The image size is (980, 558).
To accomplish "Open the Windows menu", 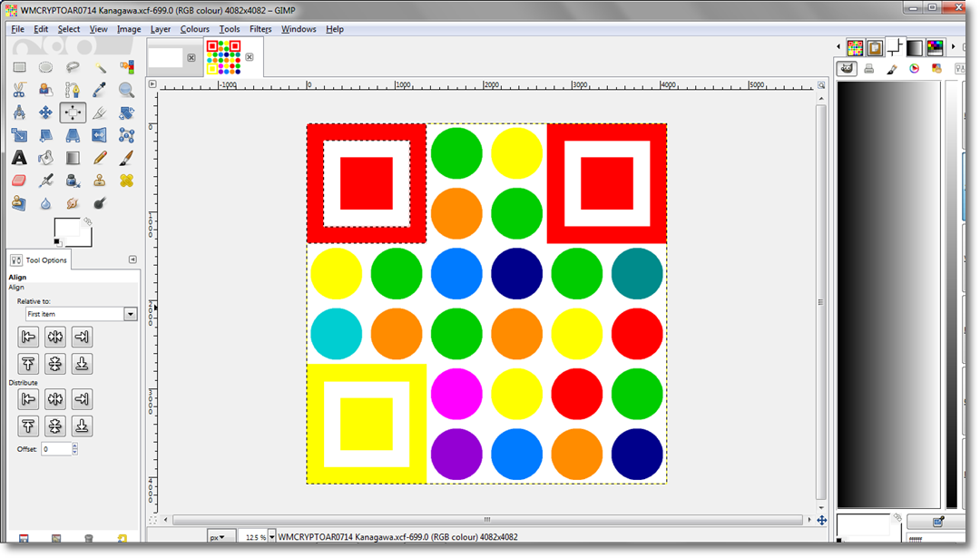I will click(x=299, y=29).
